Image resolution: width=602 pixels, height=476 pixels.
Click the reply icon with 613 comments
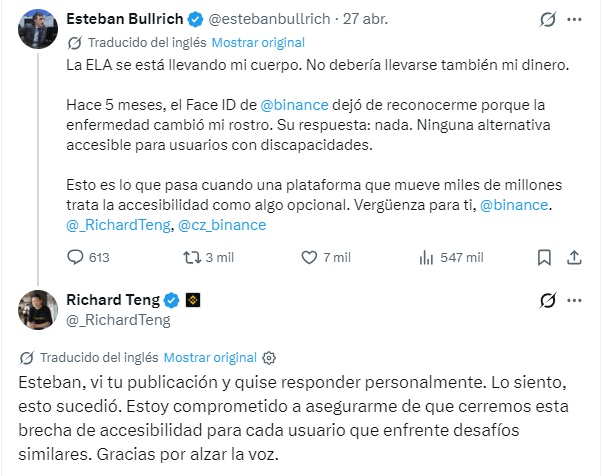pyautogui.click(x=75, y=257)
